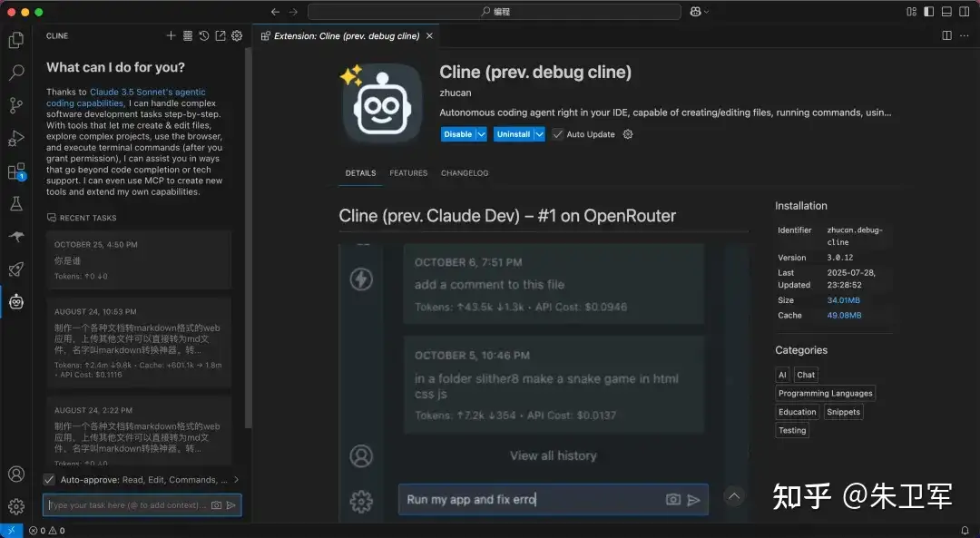Viewport: 980px width, 538px height.
Task: Open Claude 3.5 Sonnet's agentic coding link
Action: click(125, 97)
